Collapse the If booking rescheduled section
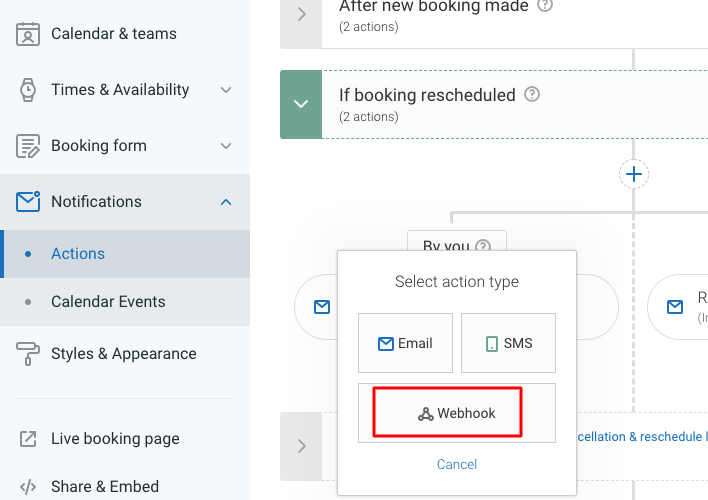 click(x=301, y=104)
